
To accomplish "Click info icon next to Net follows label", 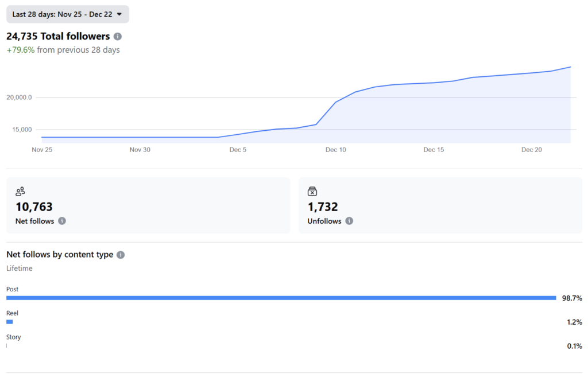I will (62, 221).
